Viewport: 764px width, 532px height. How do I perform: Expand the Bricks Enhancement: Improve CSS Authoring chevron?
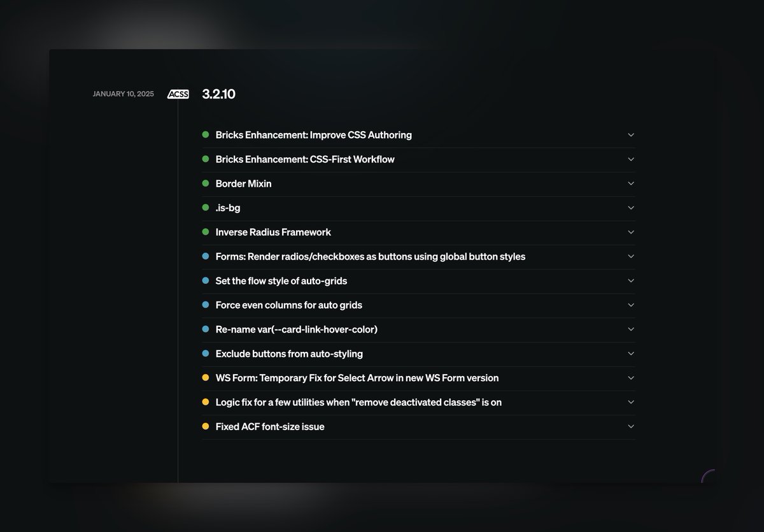631,135
